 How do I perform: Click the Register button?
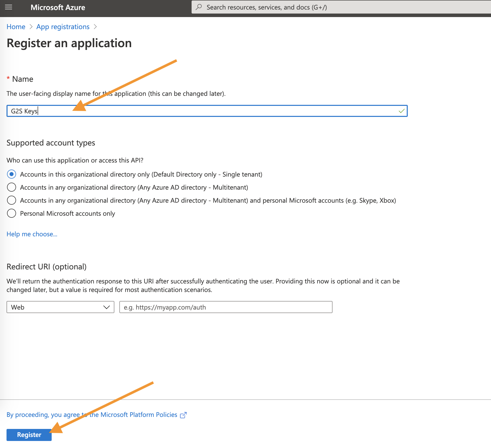[29, 435]
